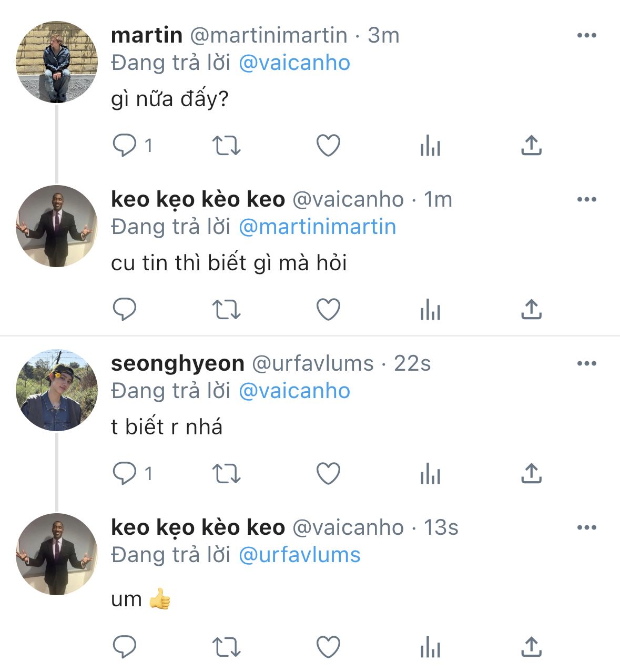620x672 pixels.
Task: Like the "cu tin thì biết gì mà hỏi" tweet
Action: (x=328, y=310)
